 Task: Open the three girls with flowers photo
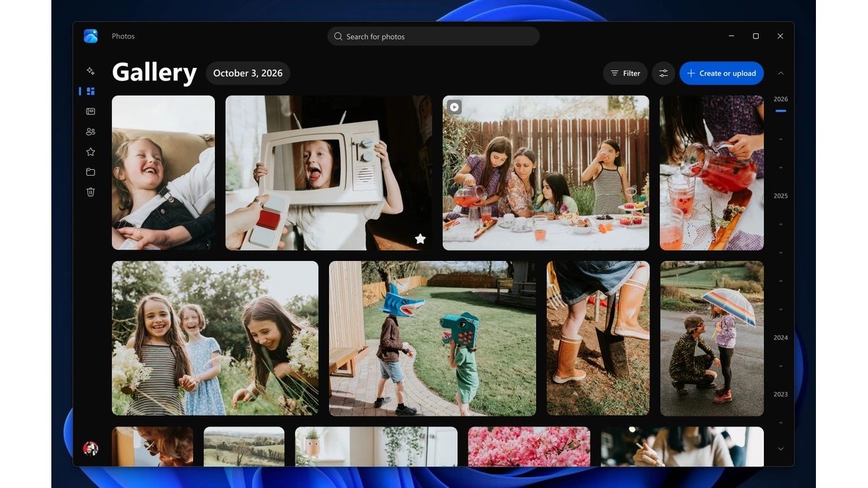[215, 338]
